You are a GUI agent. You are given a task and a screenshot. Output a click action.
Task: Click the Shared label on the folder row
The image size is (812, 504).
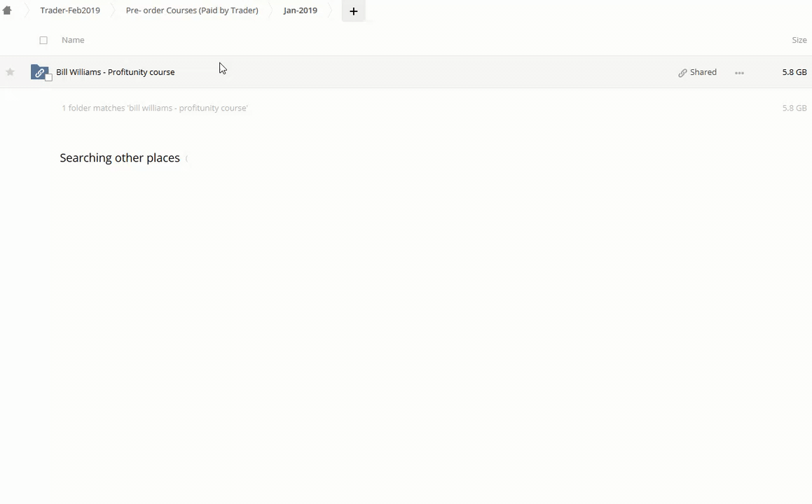(703, 72)
